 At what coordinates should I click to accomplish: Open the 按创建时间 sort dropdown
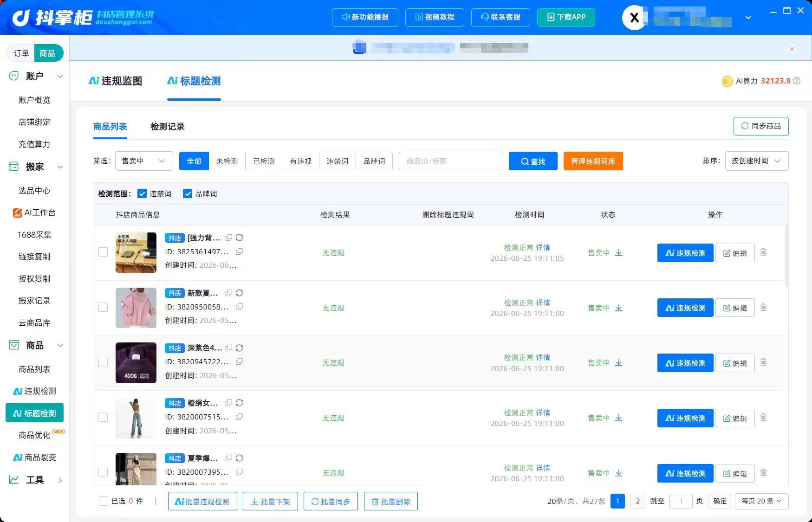[757, 161]
